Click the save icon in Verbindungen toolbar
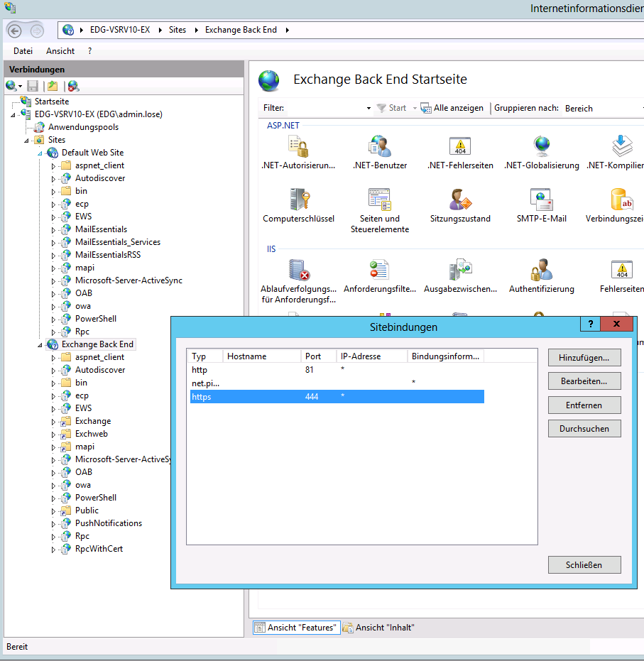Viewport: 644px width, 661px height. click(x=33, y=86)
